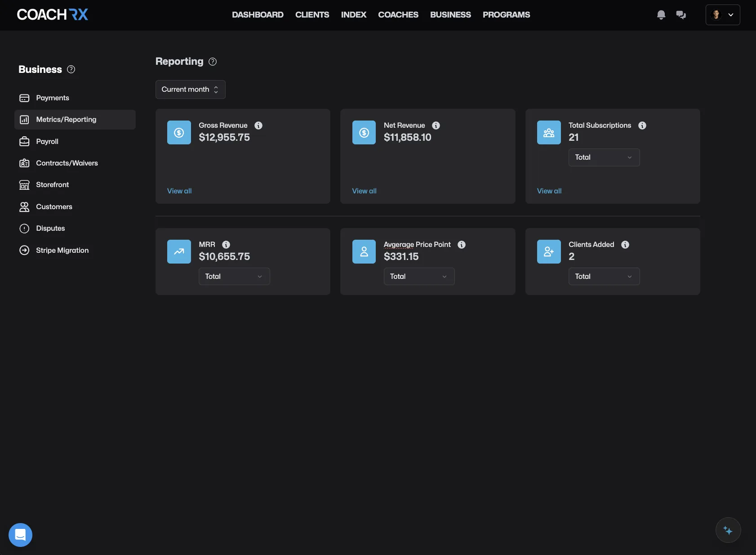Click the help icon next to Business
The height and width of the screenshot is (555, 756).
tap(71, 69)
